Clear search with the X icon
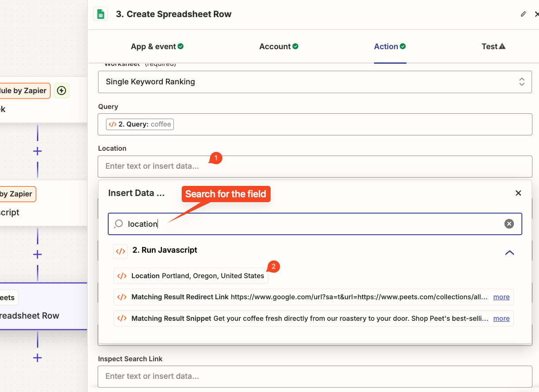The image size is (539, 392). [x=509, y=224]
